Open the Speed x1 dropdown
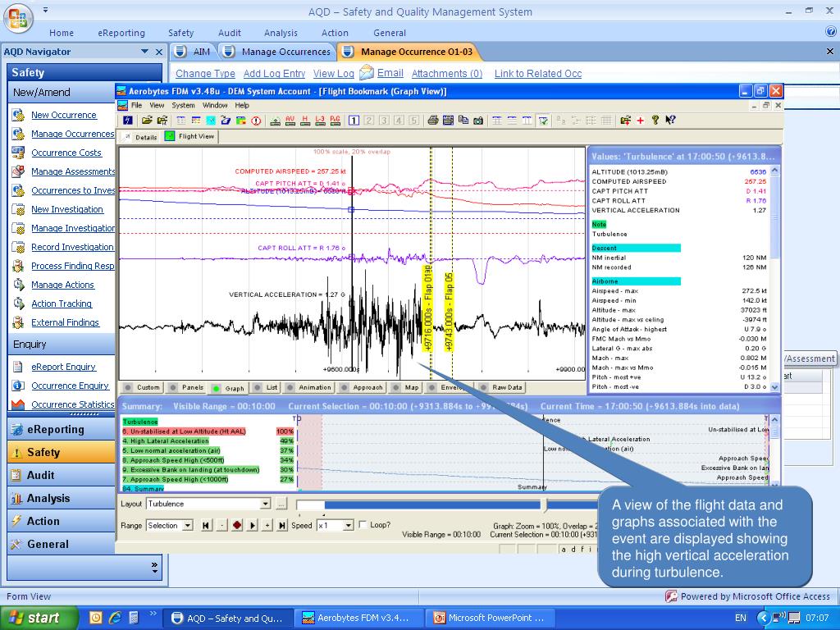Screen dimensions: 840x630 pos(348,526)
